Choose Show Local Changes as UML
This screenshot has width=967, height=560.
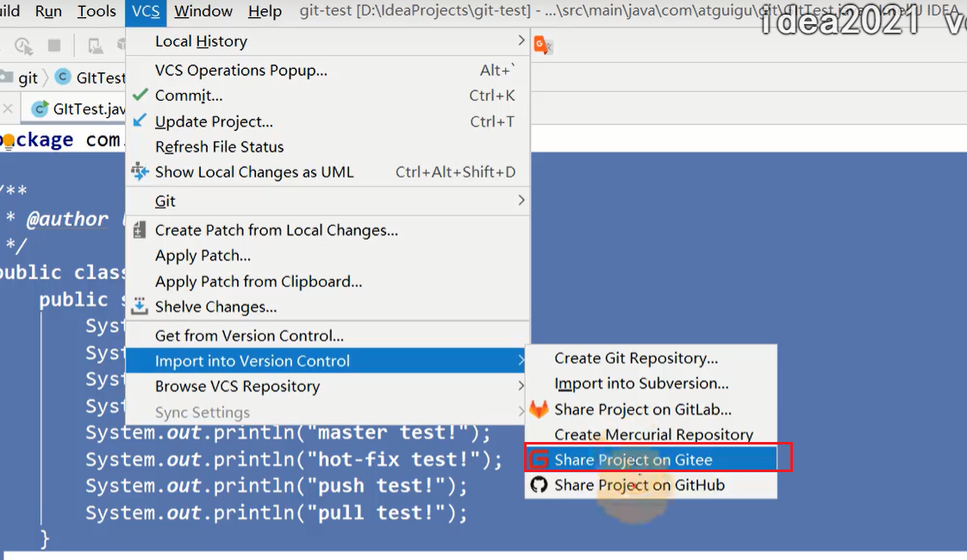click(x=328, y=172)
